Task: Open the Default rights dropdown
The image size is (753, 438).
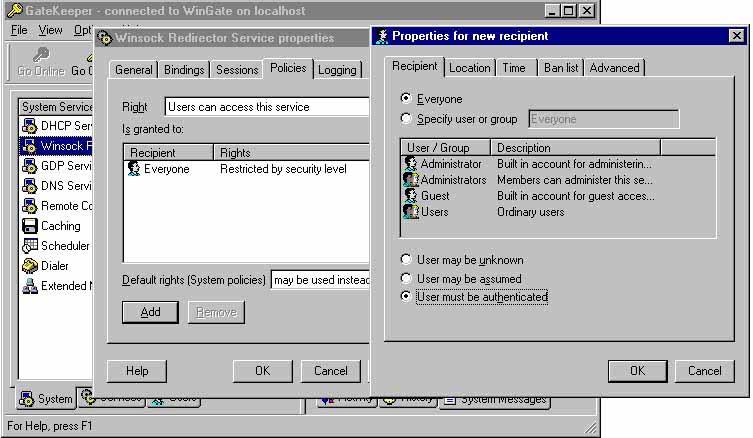Action: (320, 280)
